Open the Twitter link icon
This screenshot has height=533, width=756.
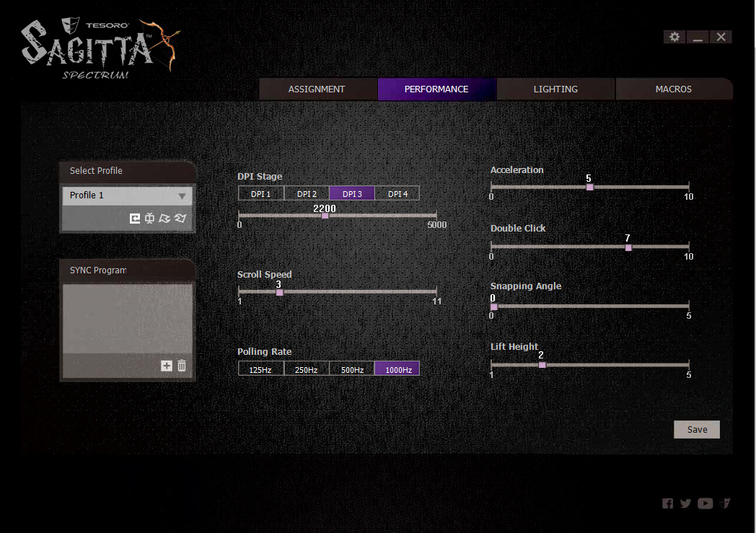685,503
